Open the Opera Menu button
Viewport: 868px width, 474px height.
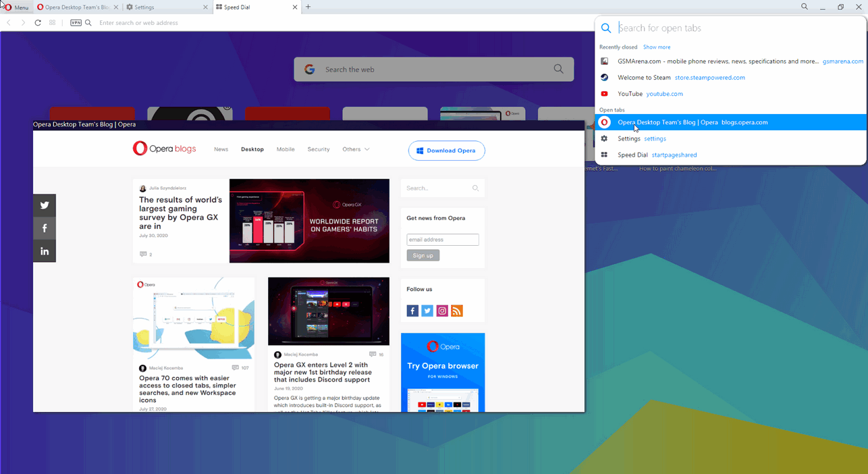(x=17, y=7)
